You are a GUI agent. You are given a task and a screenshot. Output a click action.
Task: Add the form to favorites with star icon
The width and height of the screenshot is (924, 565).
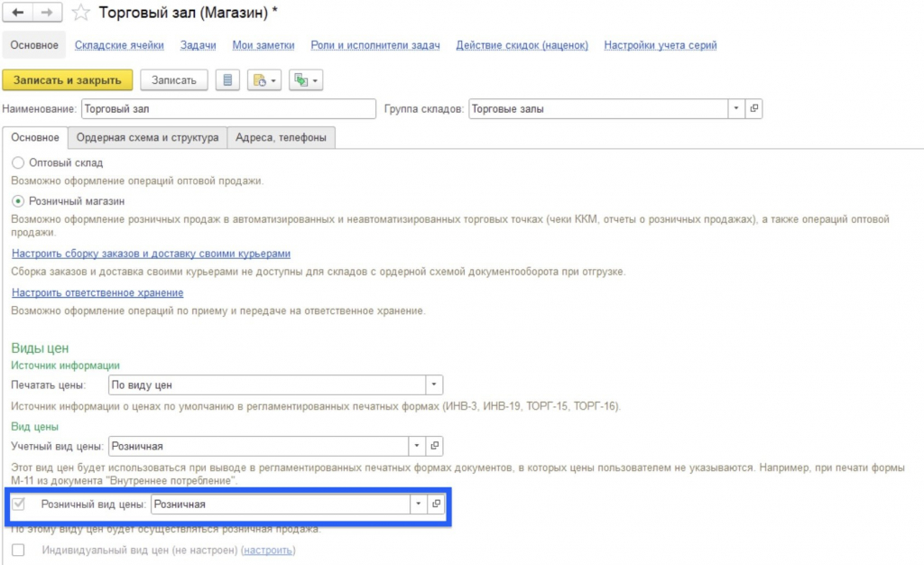point(80,13)
